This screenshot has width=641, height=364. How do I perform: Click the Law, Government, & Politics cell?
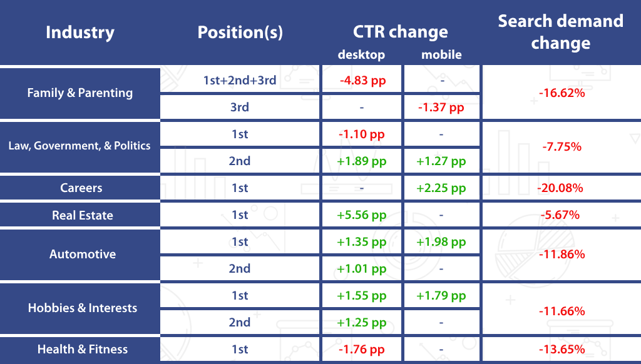pyautogui.click(x=79, y=146)
